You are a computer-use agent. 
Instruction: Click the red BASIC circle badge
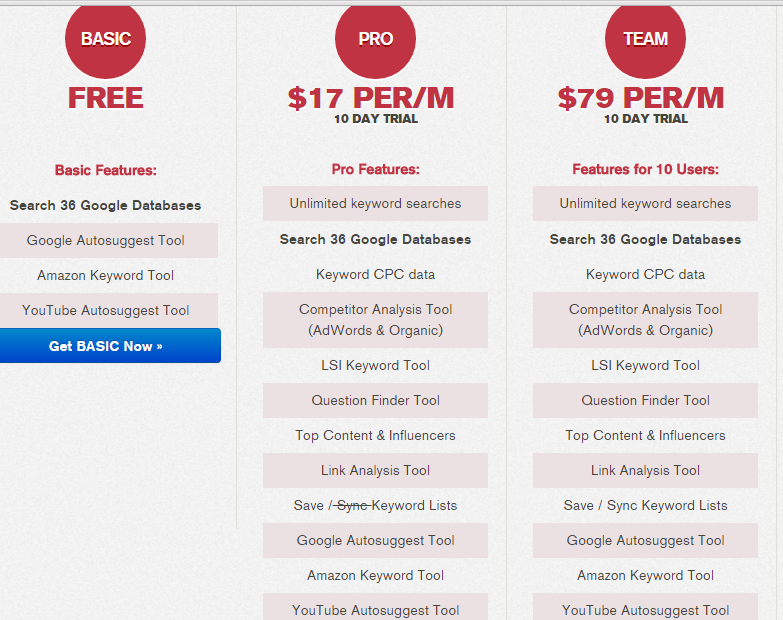coord(105,39)
